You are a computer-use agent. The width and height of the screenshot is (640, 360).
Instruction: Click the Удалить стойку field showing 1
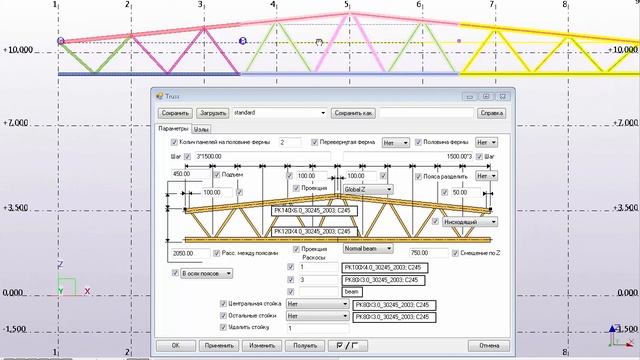[x=318, y=328]
